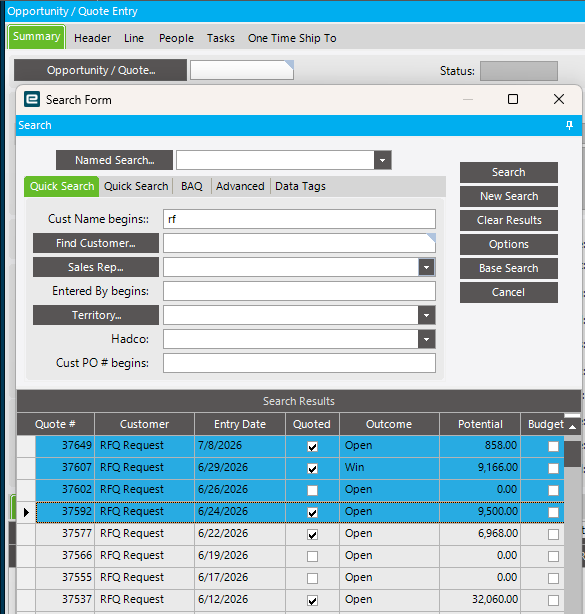Pin the Search panel with the pushpin icon
The image size is (585, 614).
[569, 125]
